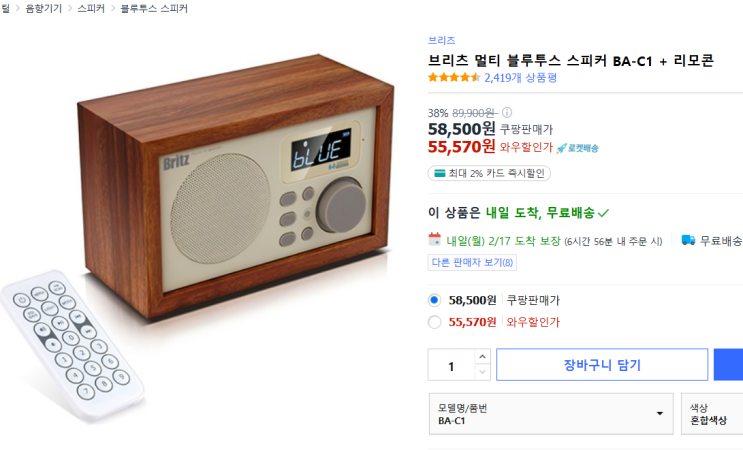This screenshot has height=450, width=743.
Task: Decrease quantity with the down arrow
Action: point(482,372)
